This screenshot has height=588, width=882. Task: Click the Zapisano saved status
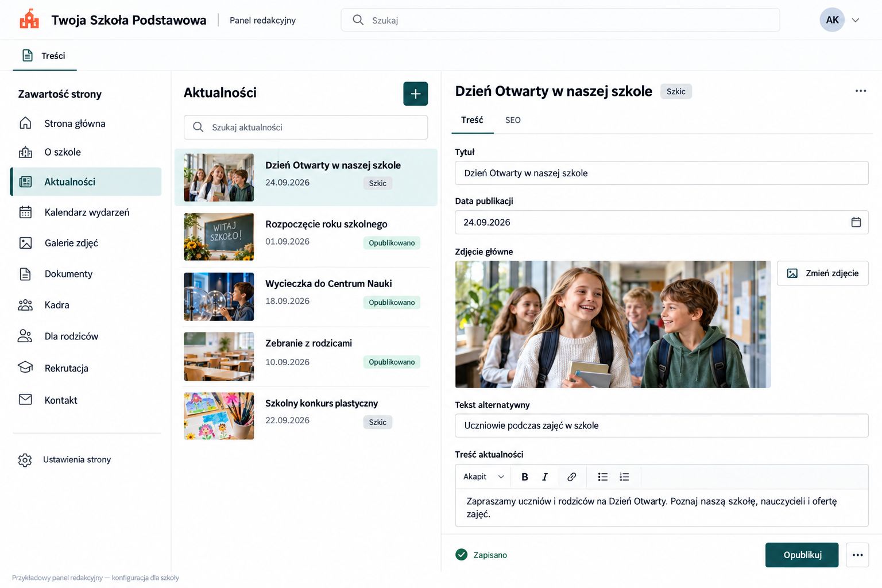(x=481, y=555)
